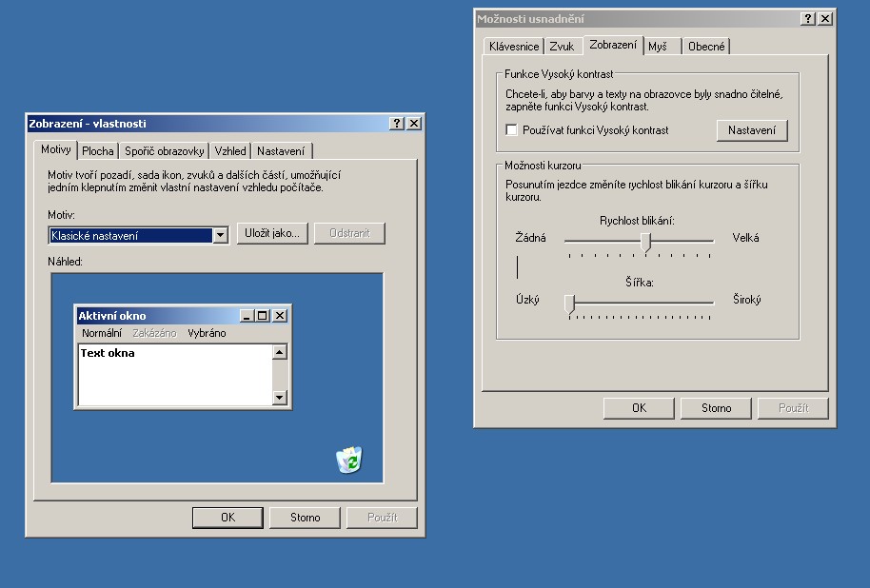The image size is (870, 588).
Task: Click Použít in Možnosti usnadnění
Action: coord(793,408)
